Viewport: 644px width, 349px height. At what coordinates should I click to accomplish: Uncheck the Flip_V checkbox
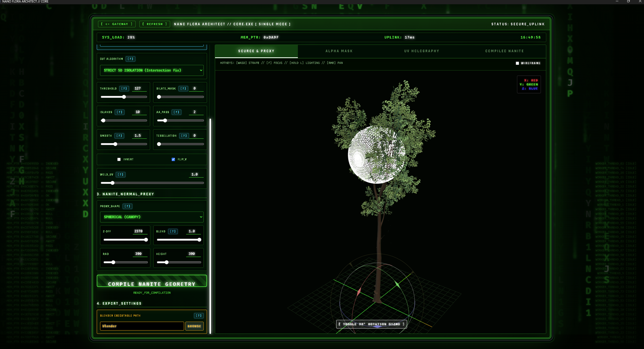tap(173, 159)
